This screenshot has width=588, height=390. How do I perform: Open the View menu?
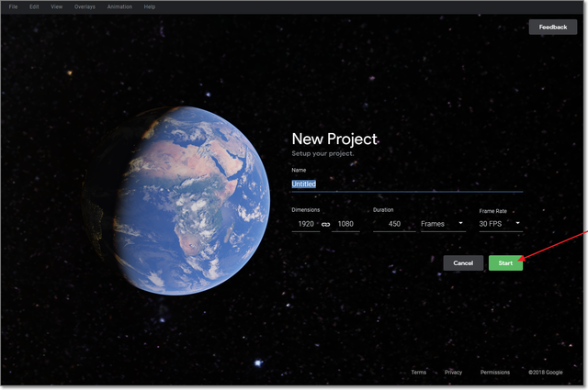tap(57, 6)
